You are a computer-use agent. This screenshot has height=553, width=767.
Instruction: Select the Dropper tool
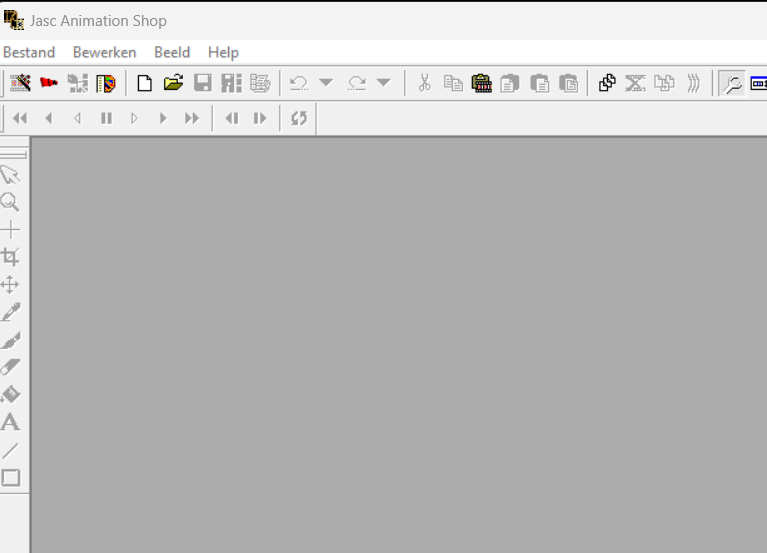(x=10, y=312)
